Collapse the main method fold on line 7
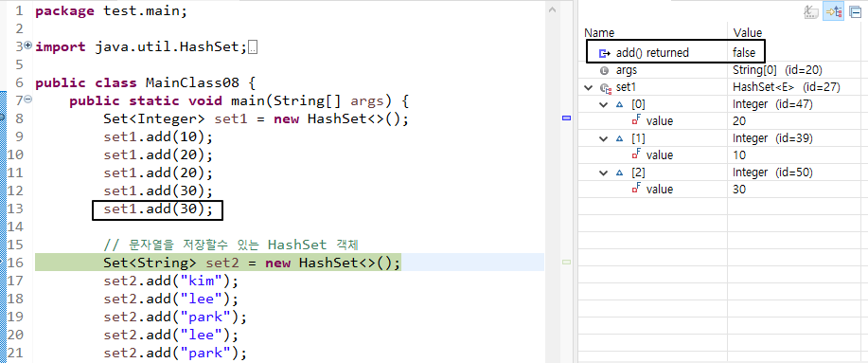 click(x=28, y=100)
